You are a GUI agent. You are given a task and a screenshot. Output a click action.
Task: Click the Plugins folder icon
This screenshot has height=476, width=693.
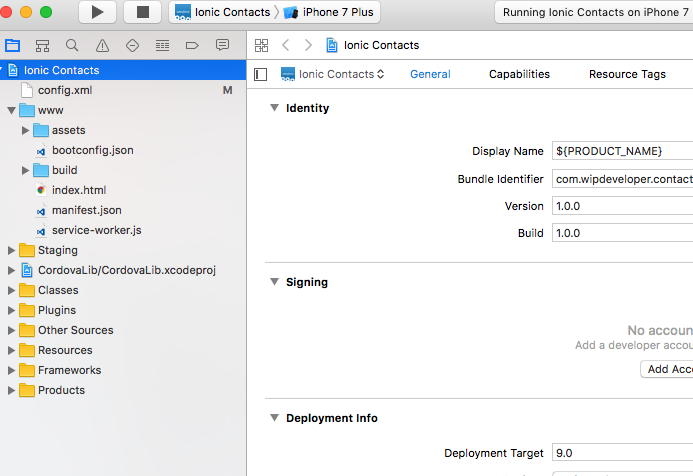[x=27, y=310]
